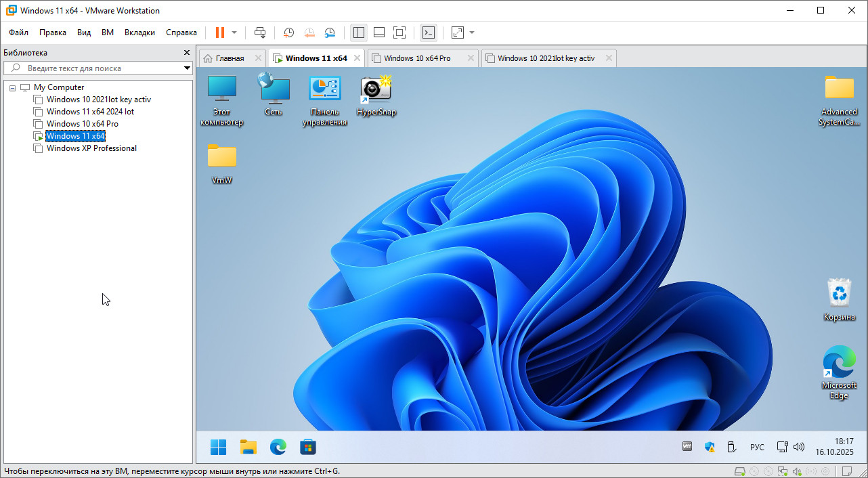The height and width of the screenshot is (478, 868).
Task: Click the console view terminal icon
Action: point(428,32)
